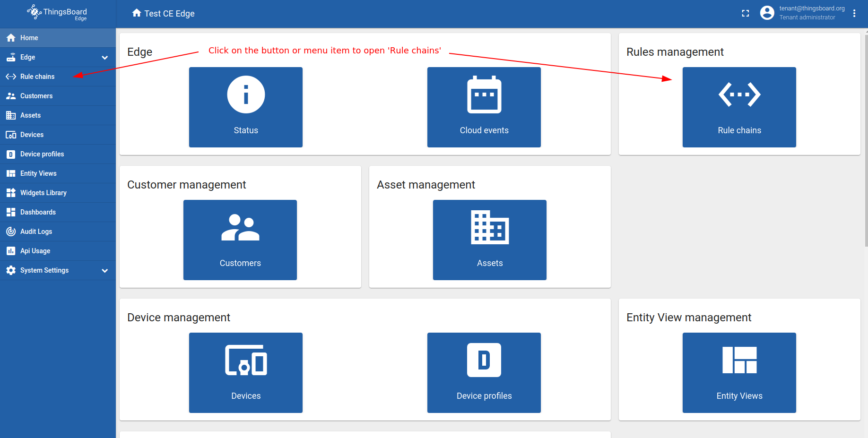Open Widgets Library in the sidebar menu
The image size is (868, 438).
click(58, 193)
